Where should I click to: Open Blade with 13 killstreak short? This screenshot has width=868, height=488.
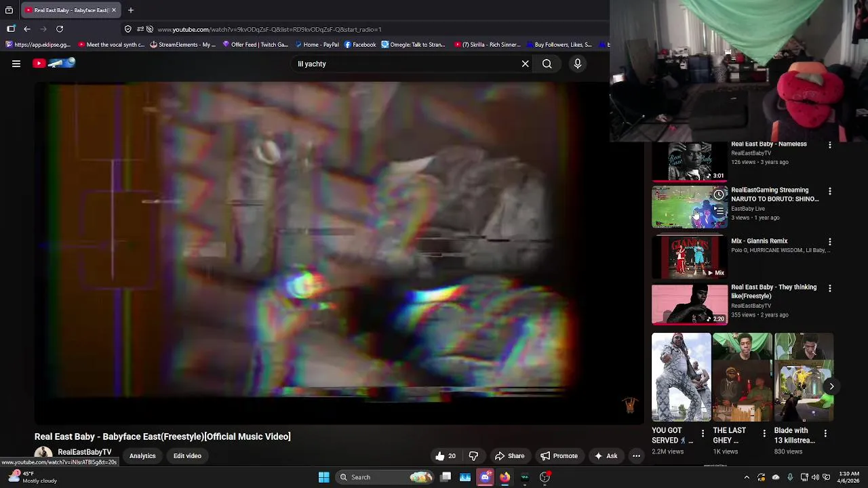[x=804, y=377]
